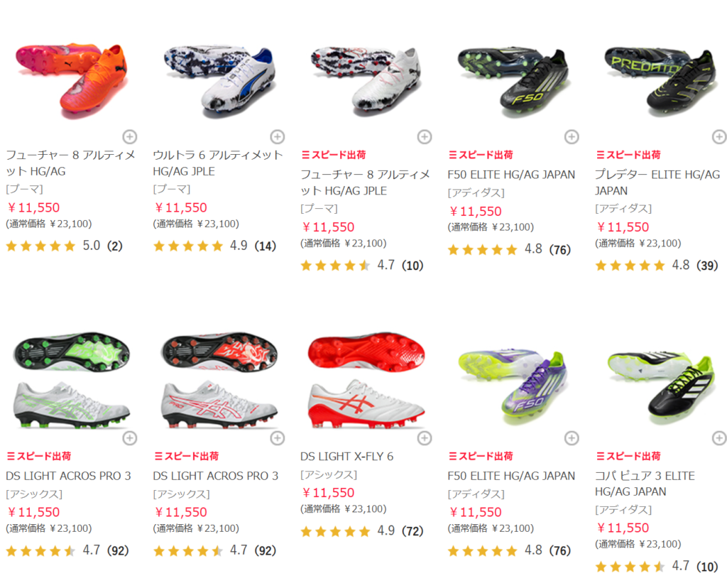Viewport: 727px width, 588px height.
Task: Click the 4.8 (39) star rating of Predator
Action: click(x=657, y=266)
